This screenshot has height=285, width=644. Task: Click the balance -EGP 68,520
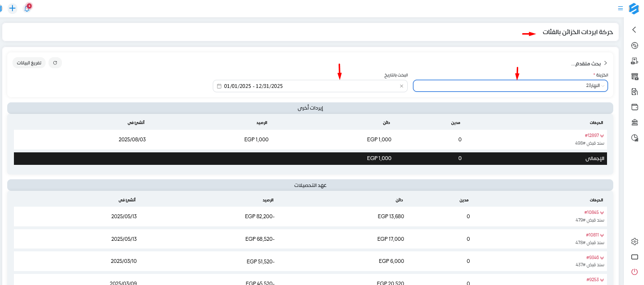(260, 239)
